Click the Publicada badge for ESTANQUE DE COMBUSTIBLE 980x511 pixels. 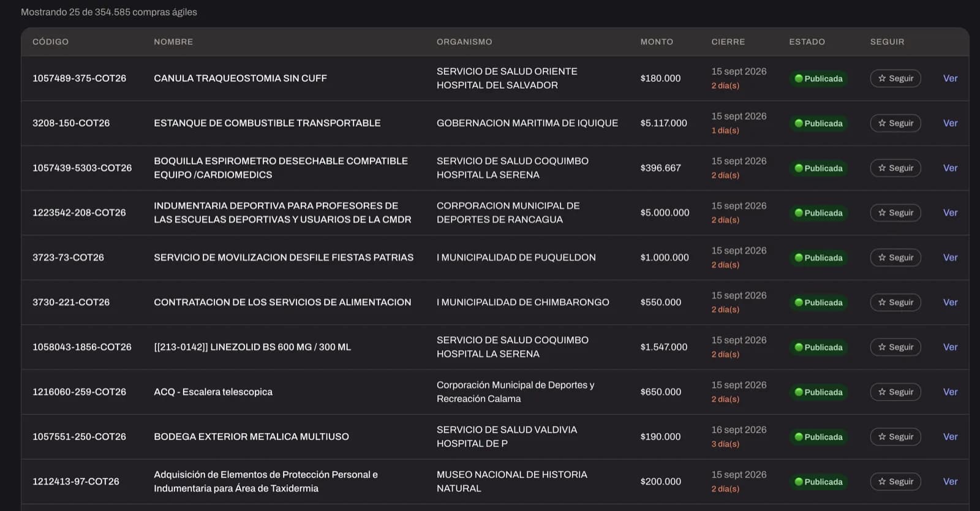818,123
